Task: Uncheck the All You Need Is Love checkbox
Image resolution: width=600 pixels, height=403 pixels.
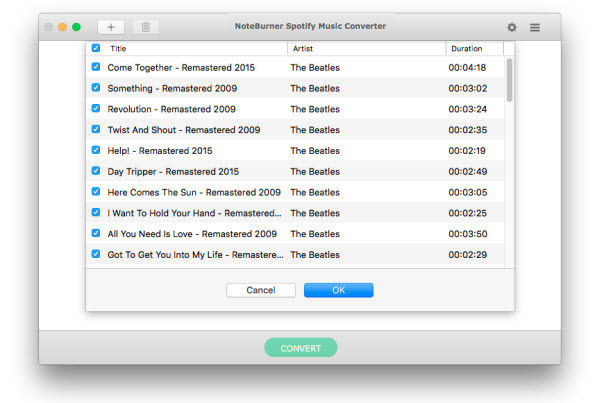Action: tap(96, 233)
